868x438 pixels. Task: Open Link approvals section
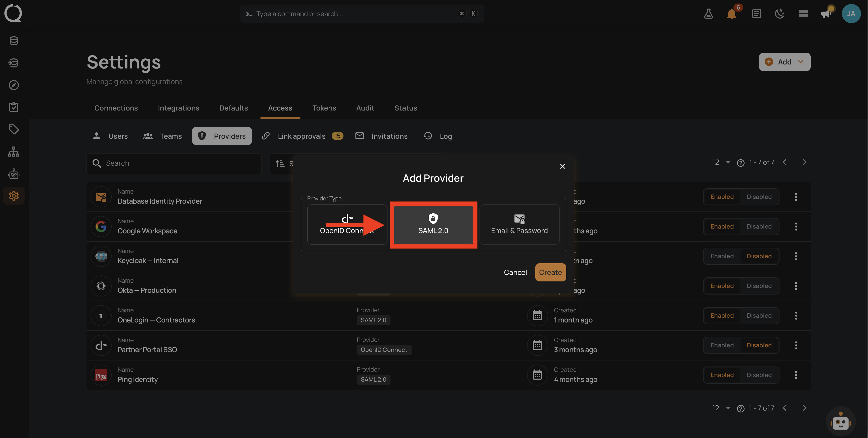pos(302,136)
